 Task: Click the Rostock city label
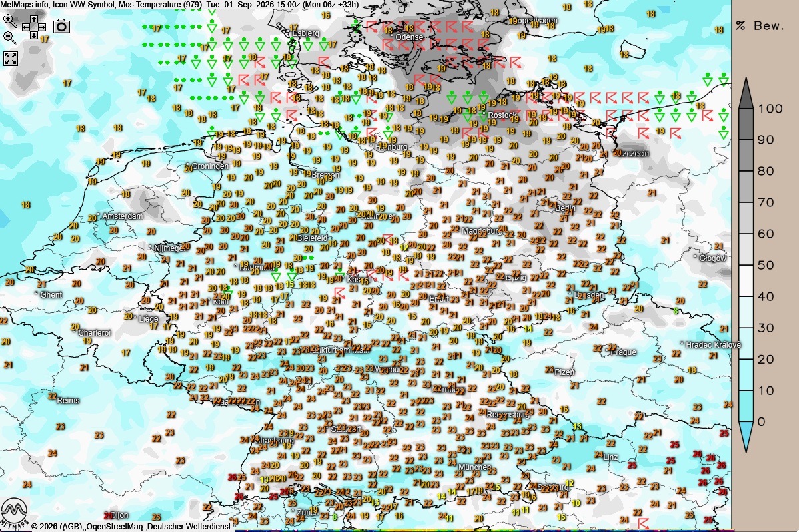(x=501, y=115)
